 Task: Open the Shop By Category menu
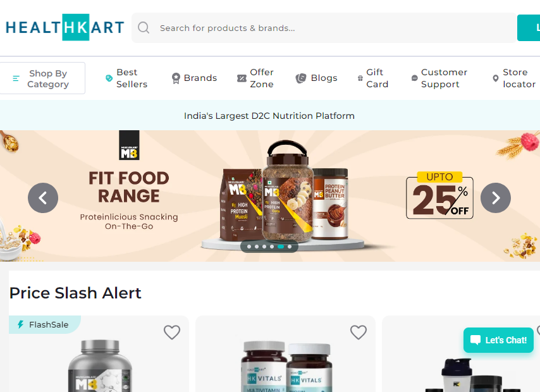coord(43,78)
